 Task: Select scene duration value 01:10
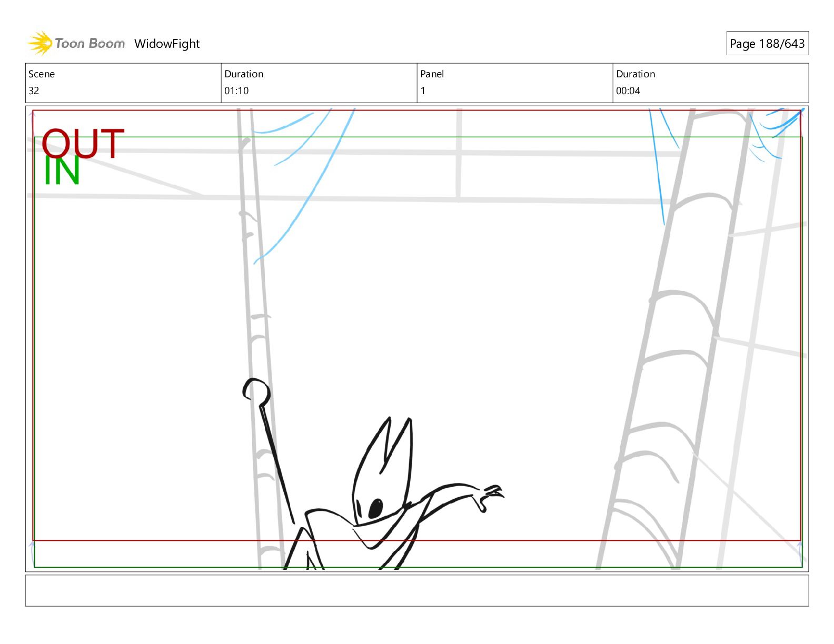tap(236, 90)
